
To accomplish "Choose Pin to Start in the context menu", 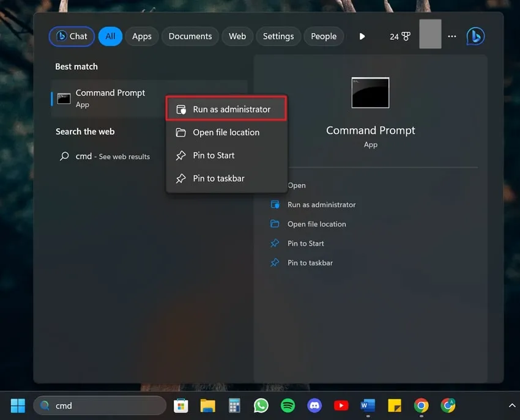I will [226, 155].
